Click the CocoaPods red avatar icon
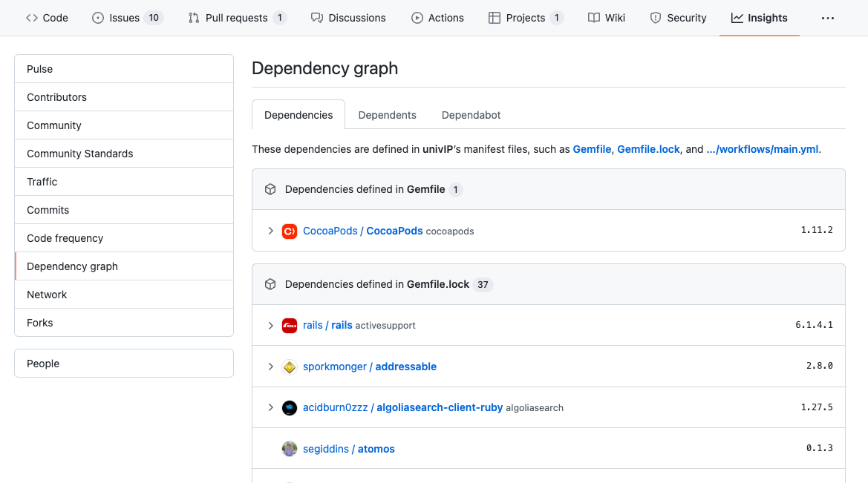This screenshot has width=868, height=483. click(290, 231)
